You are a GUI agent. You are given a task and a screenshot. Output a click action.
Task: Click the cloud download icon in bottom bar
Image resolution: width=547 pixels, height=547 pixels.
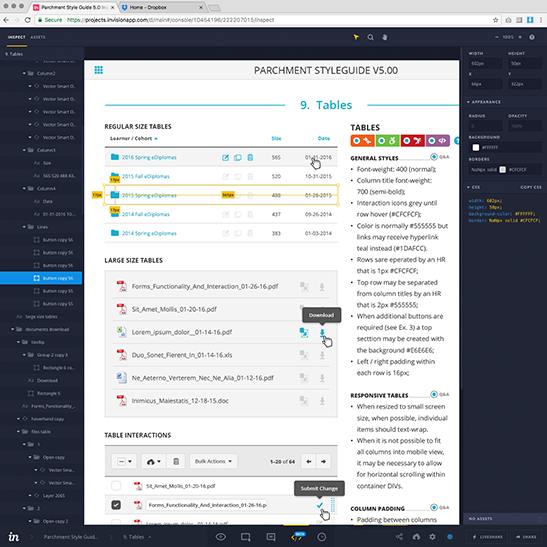(x=416, y=537)
